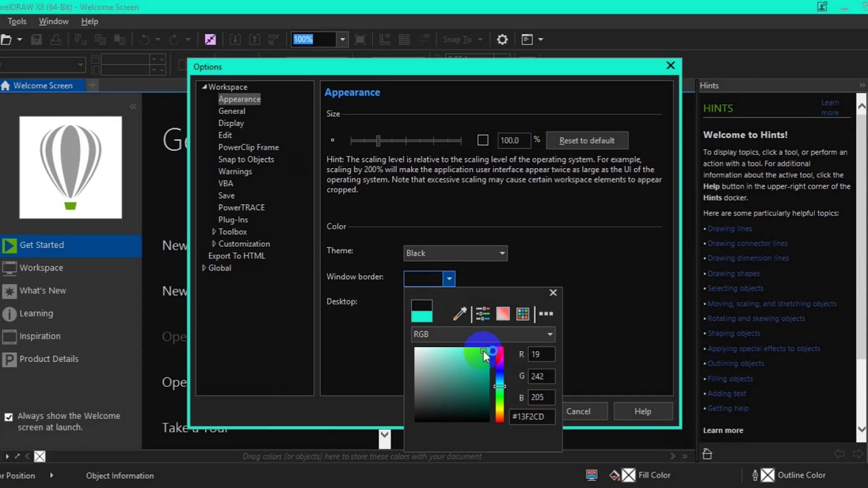Viewport: 868px width, 488px height.
Task: Open the Shaping objects hint topic
Action: click(734, 333)
